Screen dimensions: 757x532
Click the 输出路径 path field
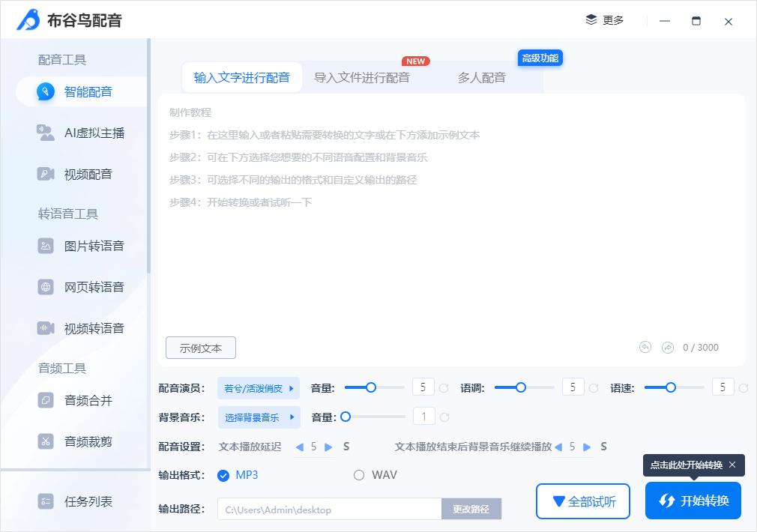pyautogui.click(x=330, y=510)
